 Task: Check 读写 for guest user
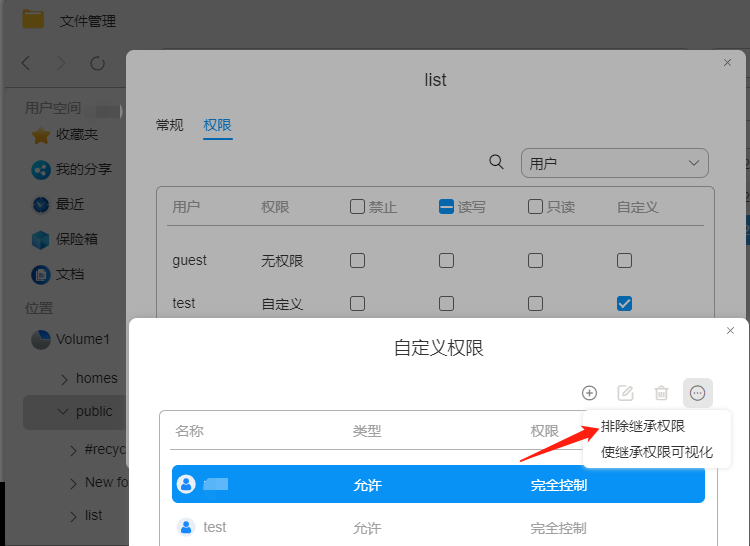[446, 261]
